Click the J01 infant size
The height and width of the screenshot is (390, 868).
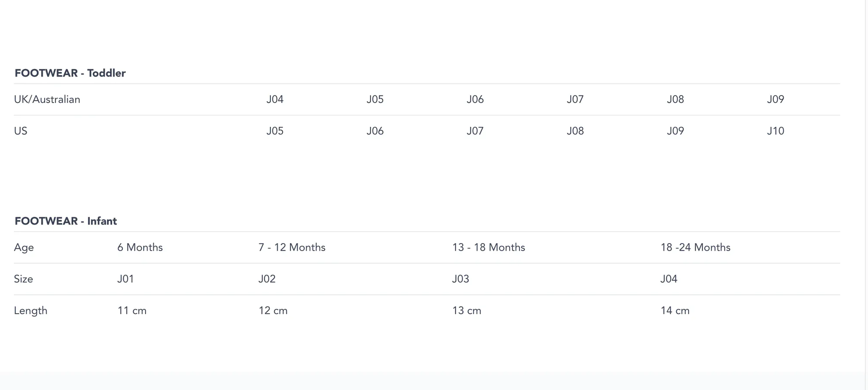point(125,279)
